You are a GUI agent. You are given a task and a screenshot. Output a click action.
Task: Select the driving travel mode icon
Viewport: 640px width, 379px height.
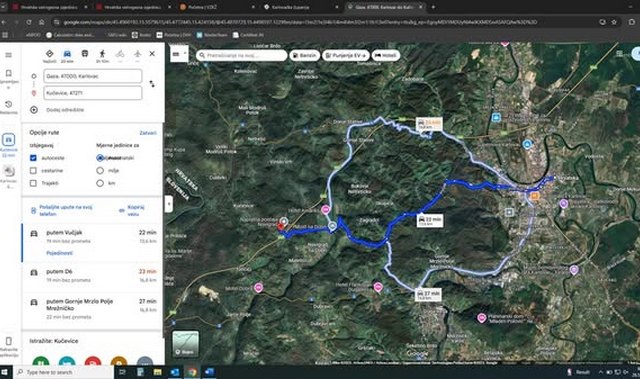(67, 54)
